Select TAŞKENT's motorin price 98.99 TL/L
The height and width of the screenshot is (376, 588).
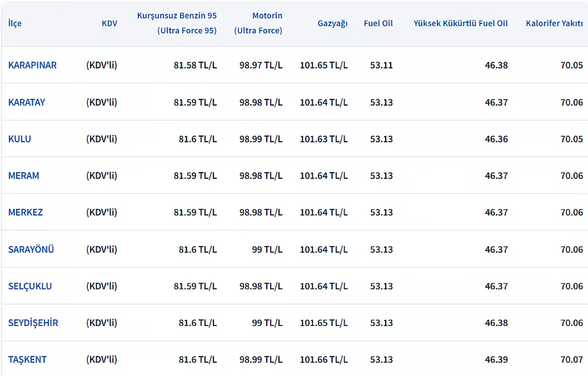click(261, 360)
